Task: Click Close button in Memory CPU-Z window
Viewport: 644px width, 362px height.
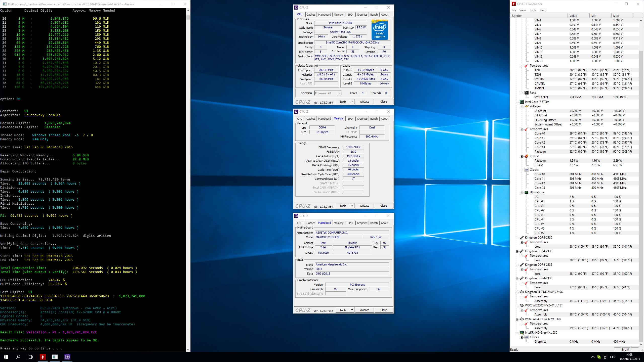Action: coord(383,206)
